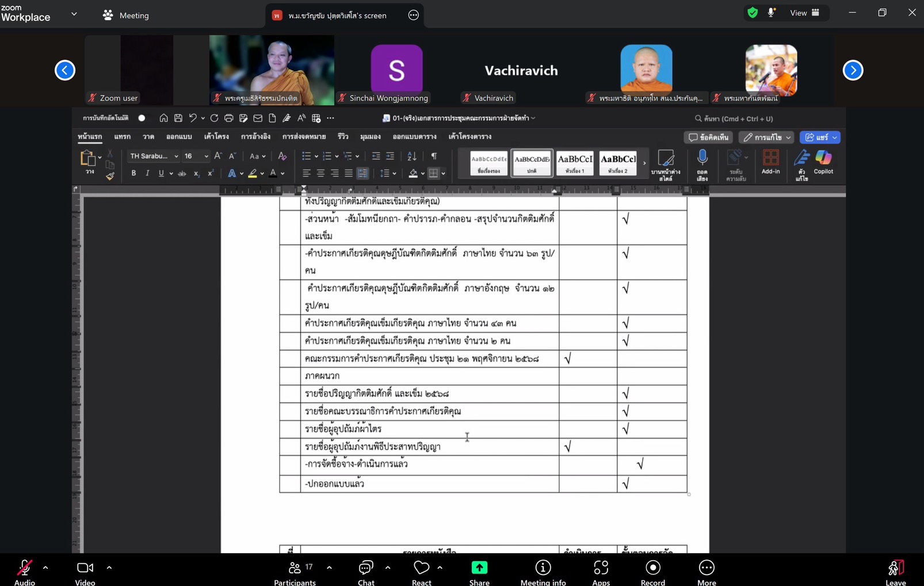The image size is (924, 586).
Task: Click the More options icon
Action: tap(706, 568)
